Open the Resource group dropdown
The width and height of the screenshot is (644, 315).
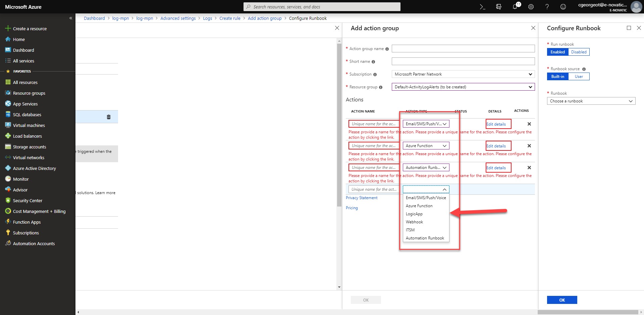pos(463,87)
